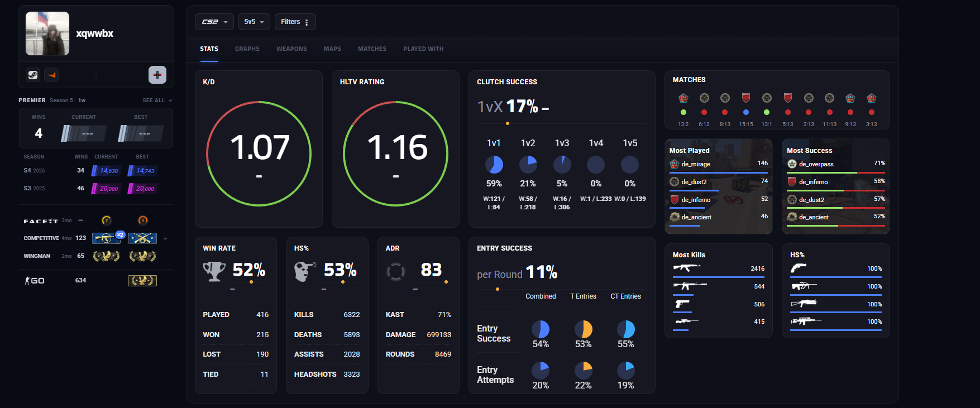Viewport: 980px width, 408px height.
Task: Open xqwwbx's profile avatar
Action: pos(47,33)
